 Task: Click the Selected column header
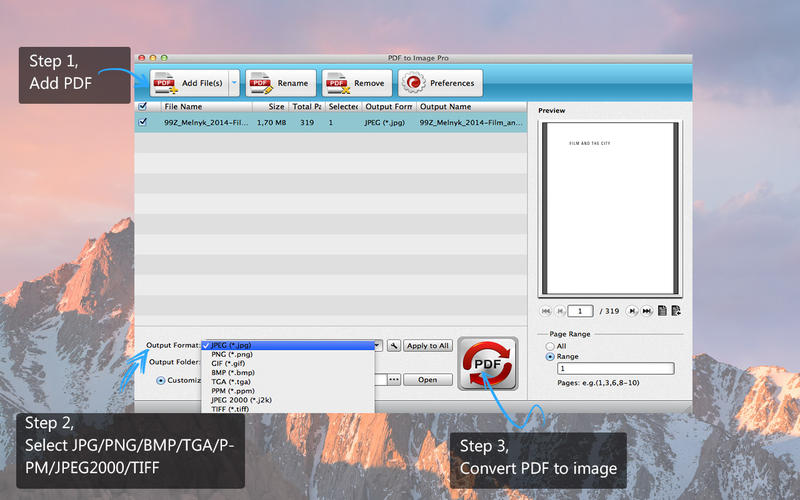tap(343, 107)
